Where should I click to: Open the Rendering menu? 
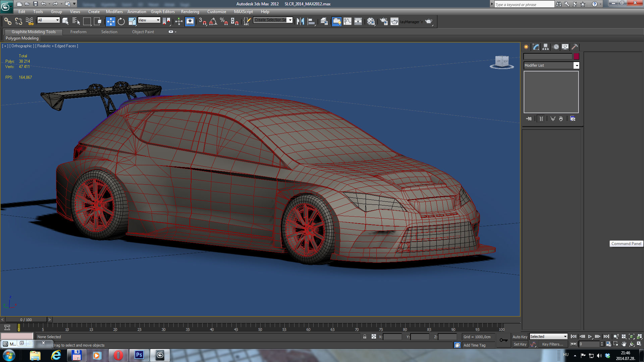point(190,12)
